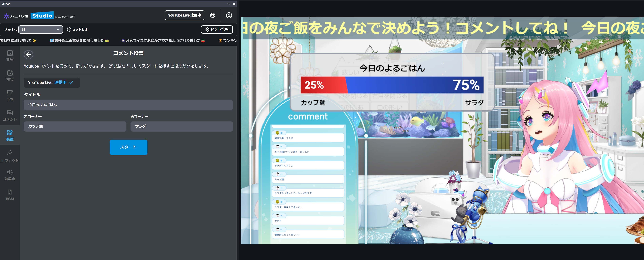Click the globe language icon
This screenshot has height=260, width=644.
tap(212, 15)
